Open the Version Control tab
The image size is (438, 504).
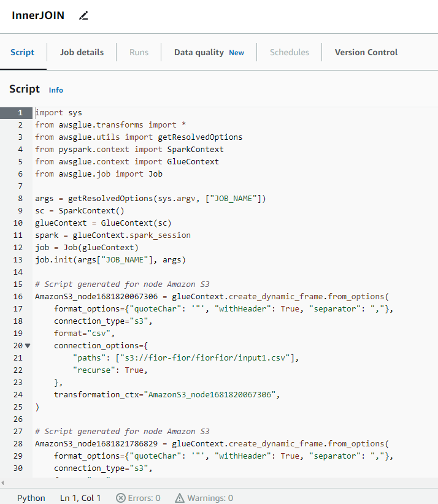click(x=366, y=52)
